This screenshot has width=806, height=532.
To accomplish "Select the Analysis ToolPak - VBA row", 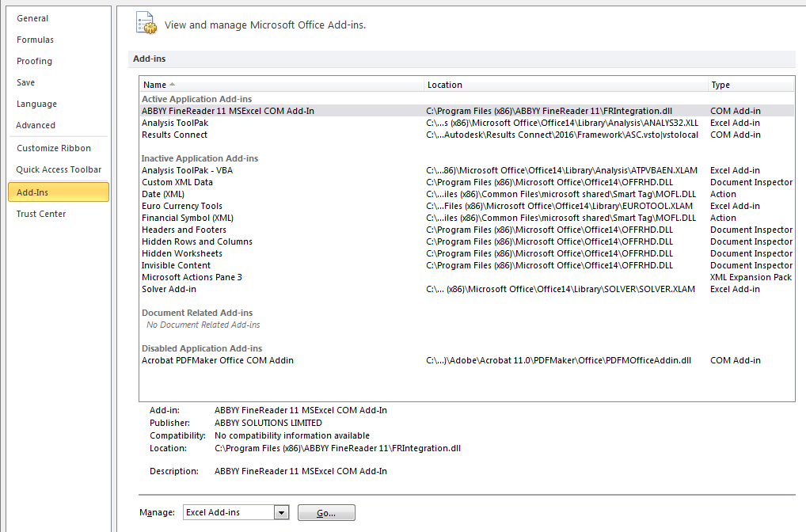I will point(467,170).
